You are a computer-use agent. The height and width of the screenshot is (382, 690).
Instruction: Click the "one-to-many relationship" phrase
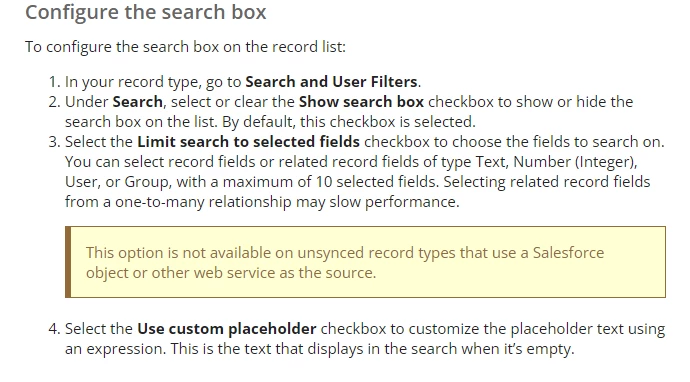pyautogui.click(x=203, y=202)
